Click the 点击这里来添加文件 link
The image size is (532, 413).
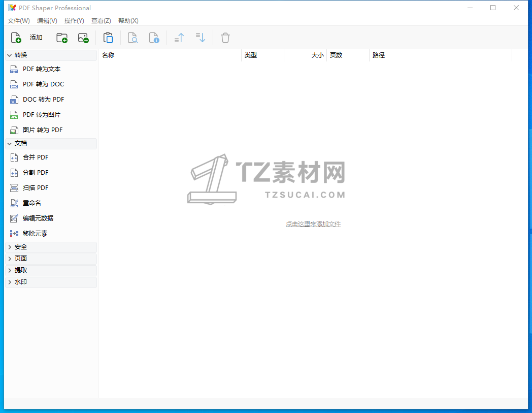(x=313, y=224)
